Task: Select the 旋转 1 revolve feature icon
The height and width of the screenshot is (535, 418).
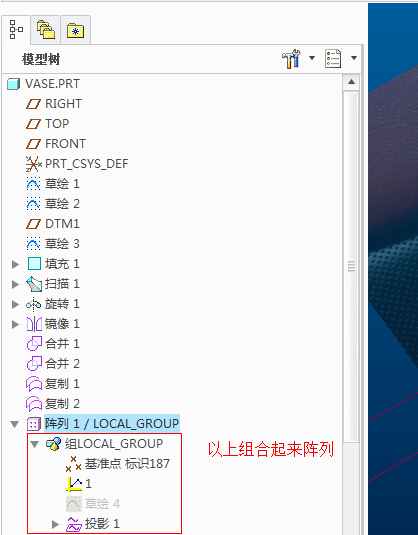Action: [34, 304]
